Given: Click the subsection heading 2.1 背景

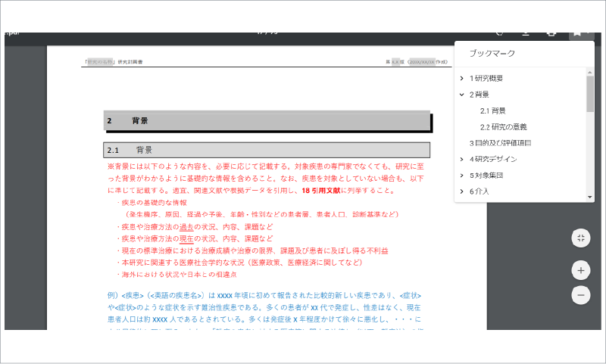Looking at the screenshot, I should pyautogui.click(x=267, y=150).
